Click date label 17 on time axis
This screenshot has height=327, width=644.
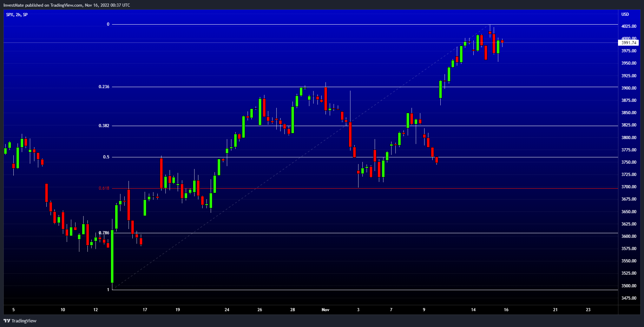(x=145, y=310)
